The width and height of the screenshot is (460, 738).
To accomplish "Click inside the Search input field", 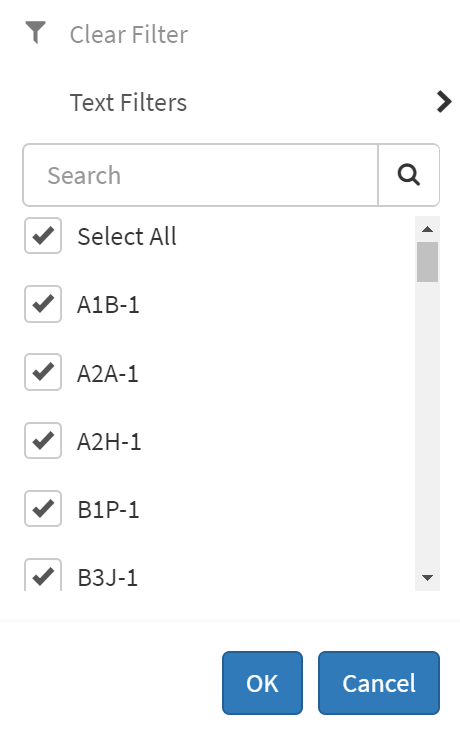I will (x=201, y=175).
